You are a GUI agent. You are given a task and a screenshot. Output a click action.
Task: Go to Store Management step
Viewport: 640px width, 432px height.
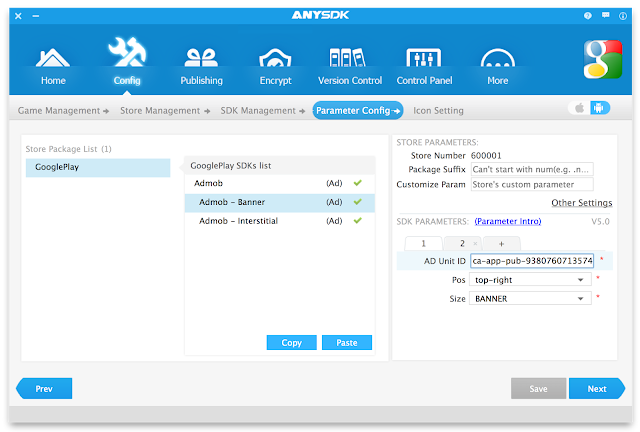pyautogui.click(x=165, y=111)
